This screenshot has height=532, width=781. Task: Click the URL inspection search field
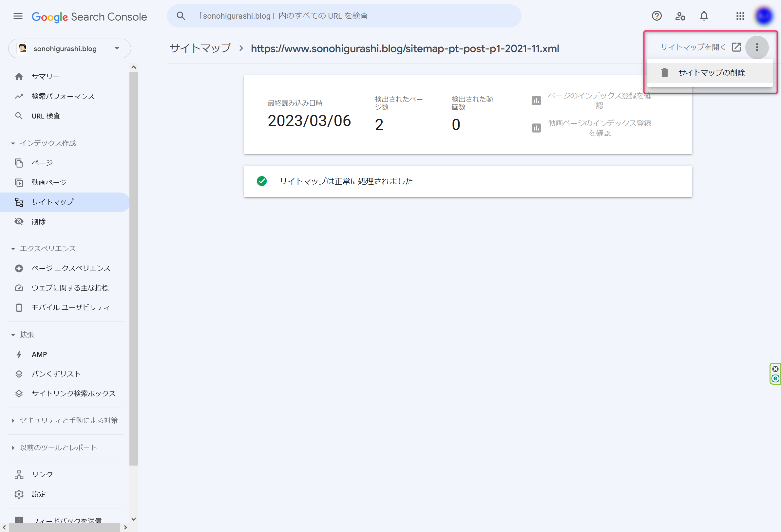pyautogui.click(x=344, y=16)
